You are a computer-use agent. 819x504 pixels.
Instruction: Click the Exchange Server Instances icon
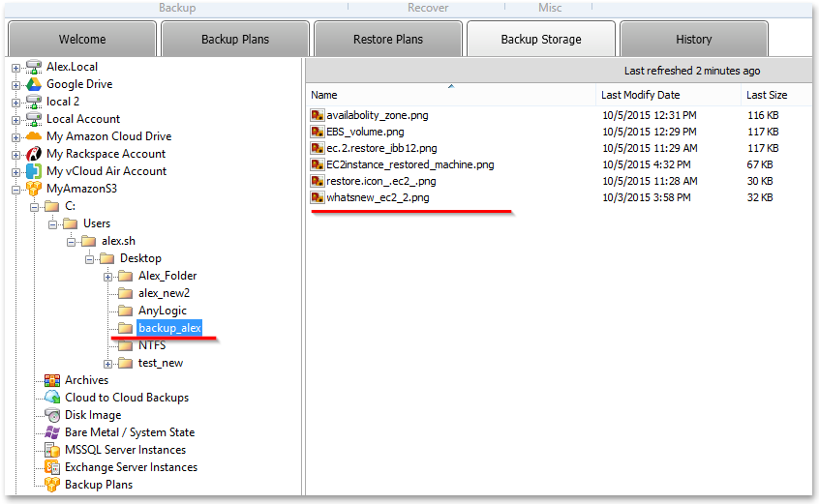pyautogui.click(x=52, y=467)
